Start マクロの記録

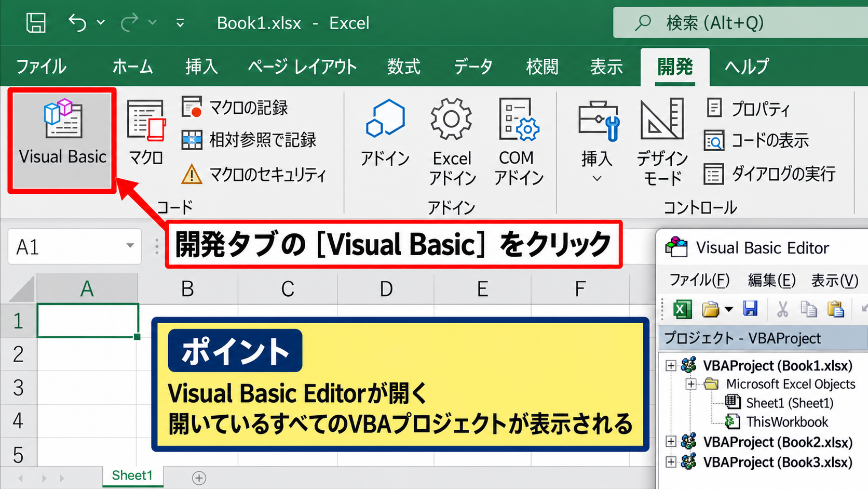click(x=235, y=108)
